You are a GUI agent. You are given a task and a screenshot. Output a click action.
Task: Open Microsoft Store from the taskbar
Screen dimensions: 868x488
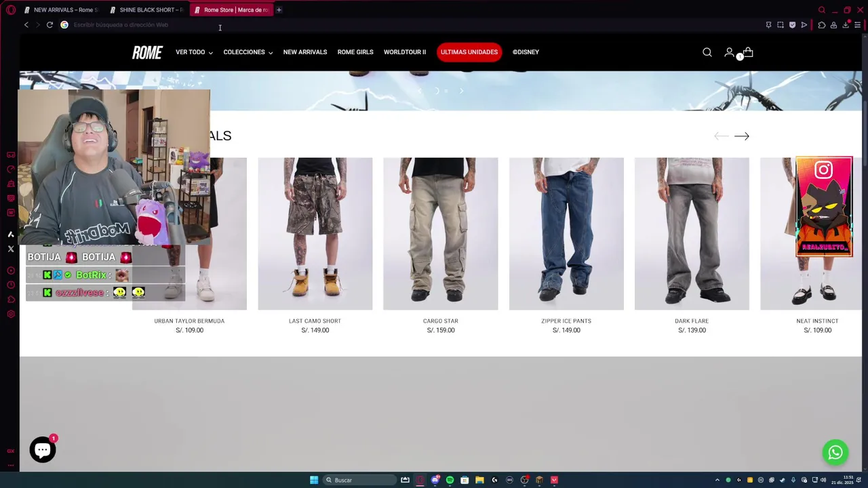click(x=465, y=480)
